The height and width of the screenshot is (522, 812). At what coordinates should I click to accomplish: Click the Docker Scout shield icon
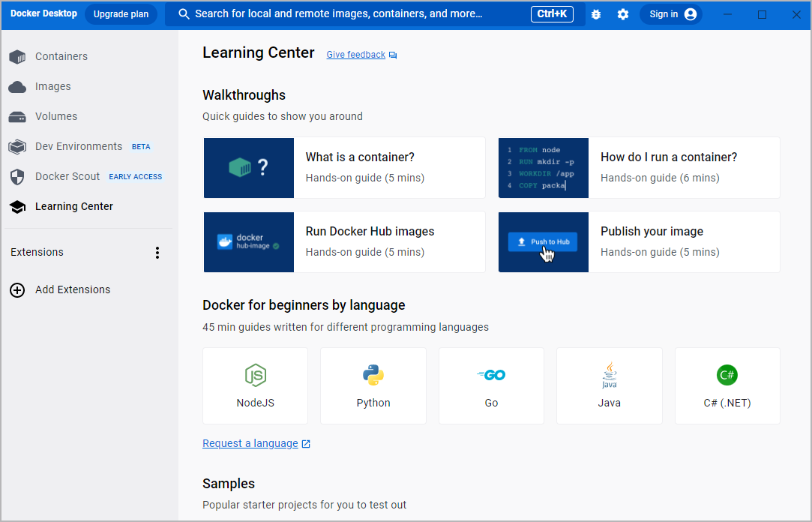tap(17, 176)
